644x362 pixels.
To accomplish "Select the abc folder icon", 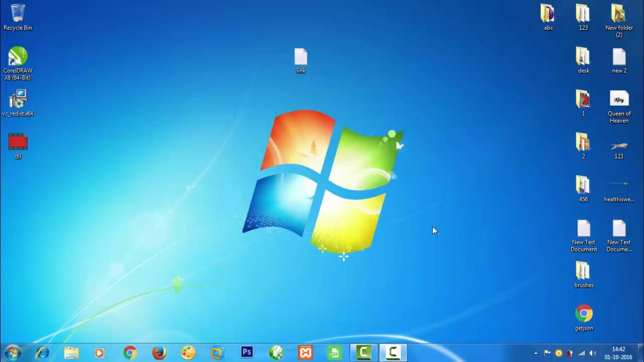I will click(548, 18).
